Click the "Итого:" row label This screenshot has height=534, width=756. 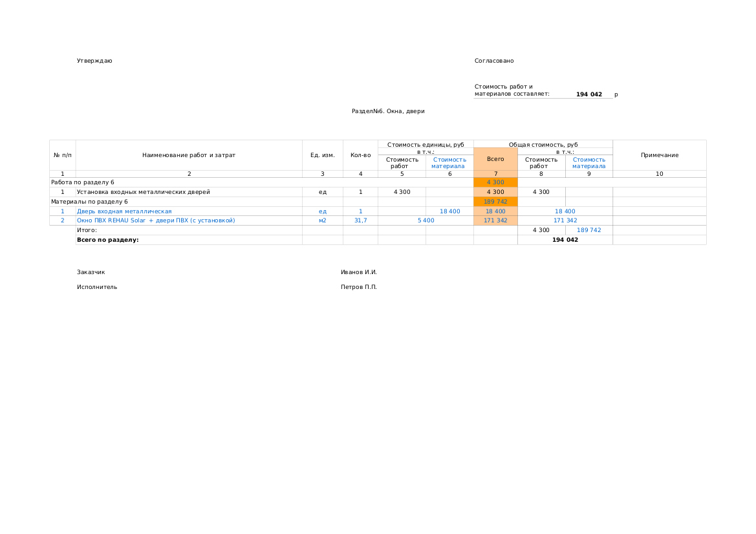coord(87,230)
